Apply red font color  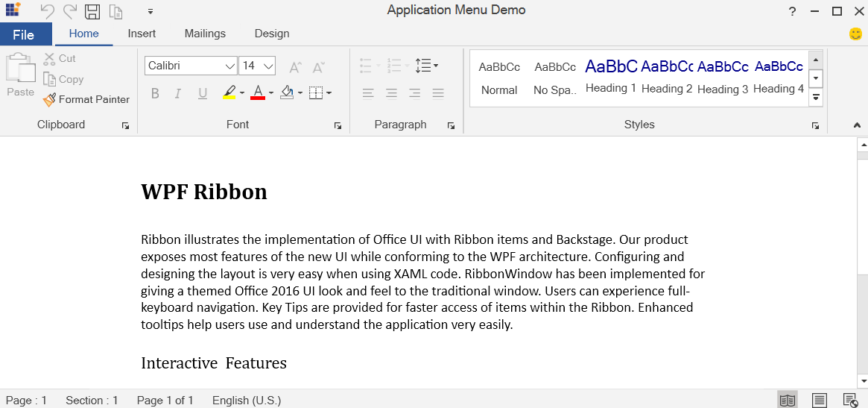[258, 92]
